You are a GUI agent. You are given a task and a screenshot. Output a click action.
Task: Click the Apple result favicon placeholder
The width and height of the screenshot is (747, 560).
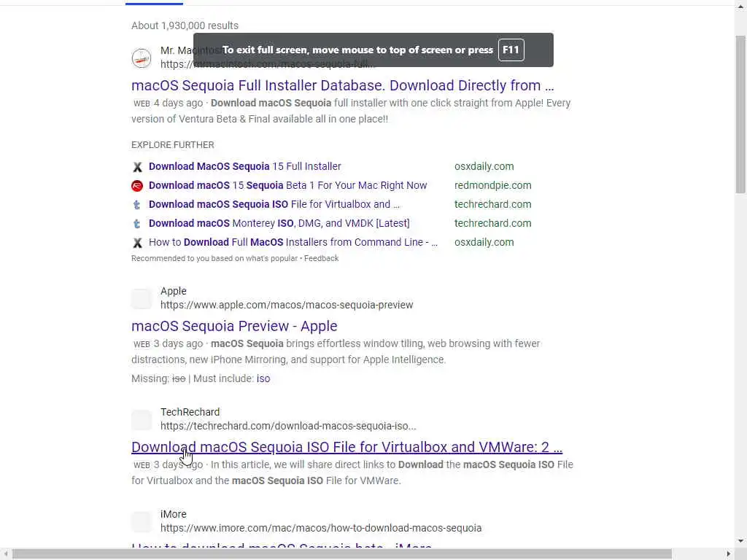coord(142,298)
